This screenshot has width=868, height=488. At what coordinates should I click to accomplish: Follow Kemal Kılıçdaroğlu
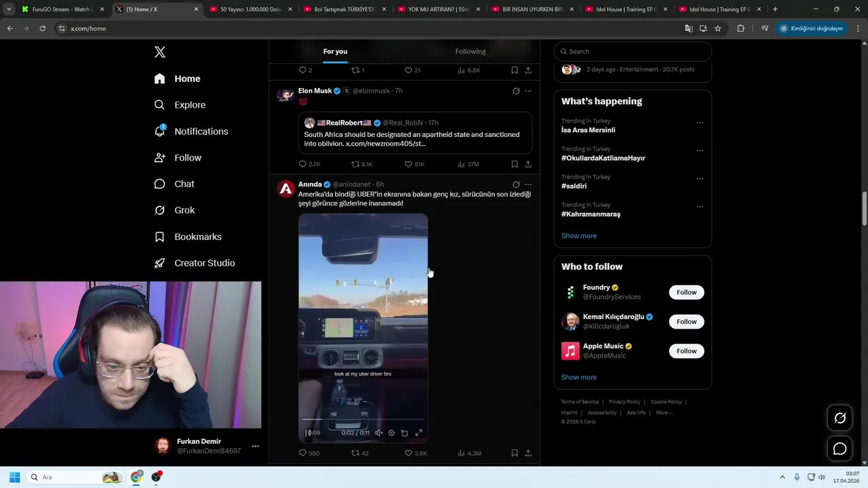tap(686, 321)
